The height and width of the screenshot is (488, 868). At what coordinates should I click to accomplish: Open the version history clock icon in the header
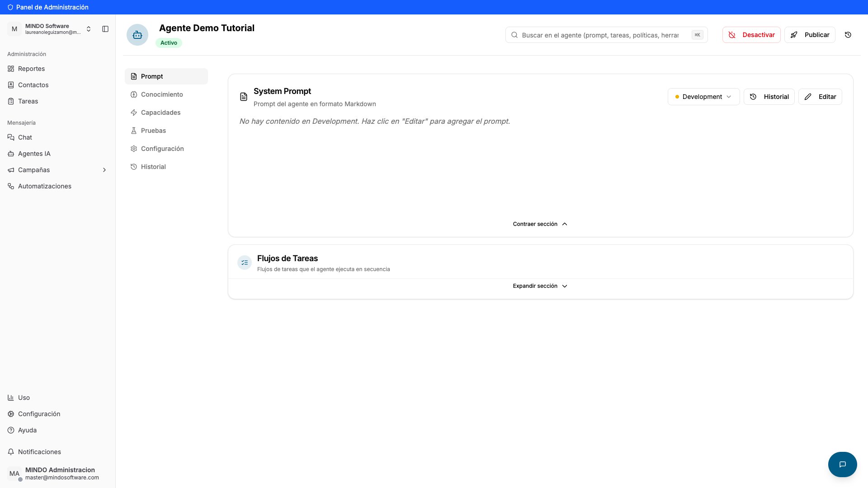coord(848,35)
